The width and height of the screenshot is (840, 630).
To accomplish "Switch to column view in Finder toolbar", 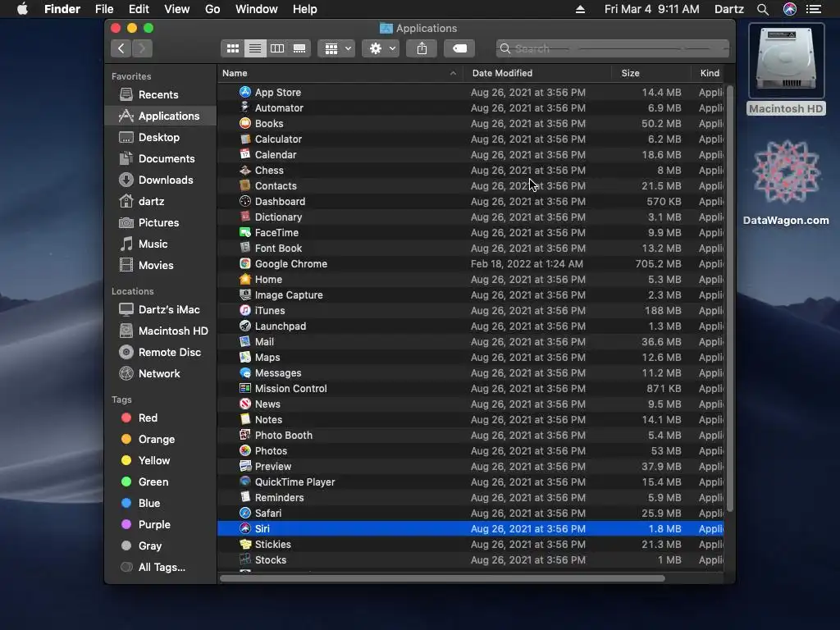I will [277, 48].
